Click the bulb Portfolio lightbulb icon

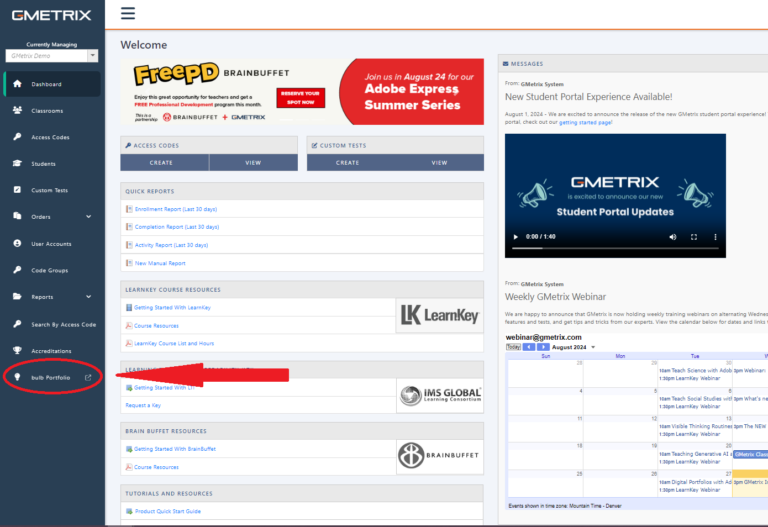17,377
